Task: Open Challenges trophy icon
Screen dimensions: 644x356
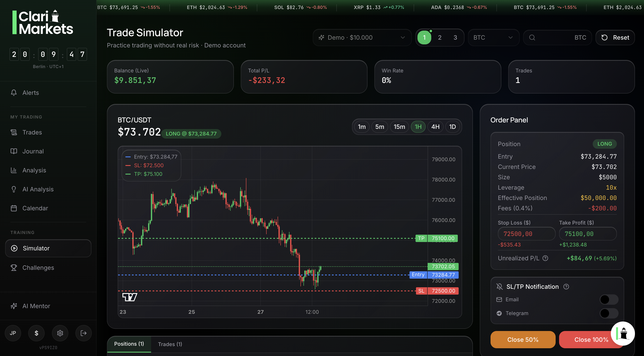Action: pos(14,268)
